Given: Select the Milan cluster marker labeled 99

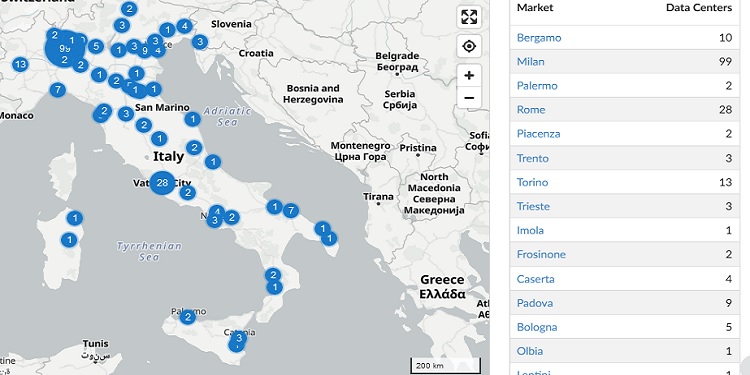Looking at the screenshot, I should [x=64, y=48].
